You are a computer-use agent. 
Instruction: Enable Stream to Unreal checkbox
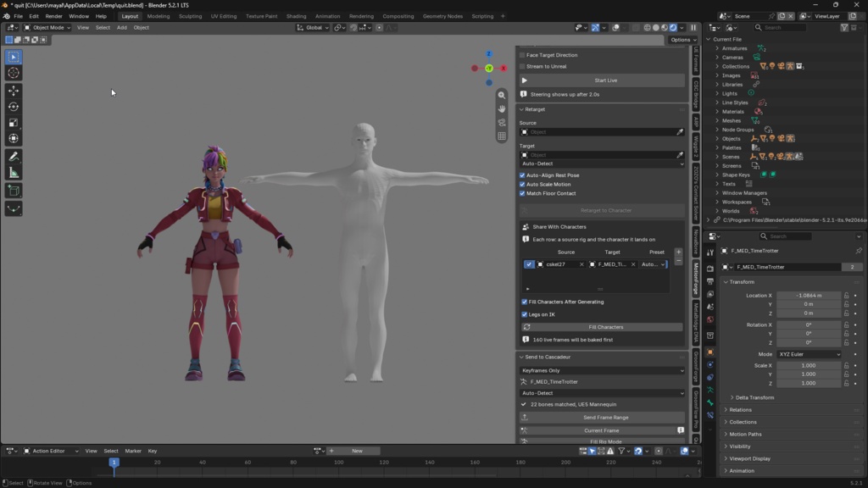522,66
